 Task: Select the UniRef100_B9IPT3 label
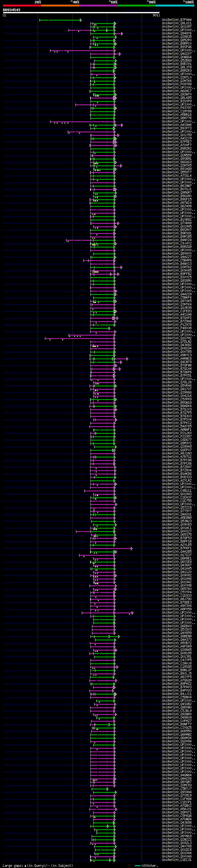176,128
